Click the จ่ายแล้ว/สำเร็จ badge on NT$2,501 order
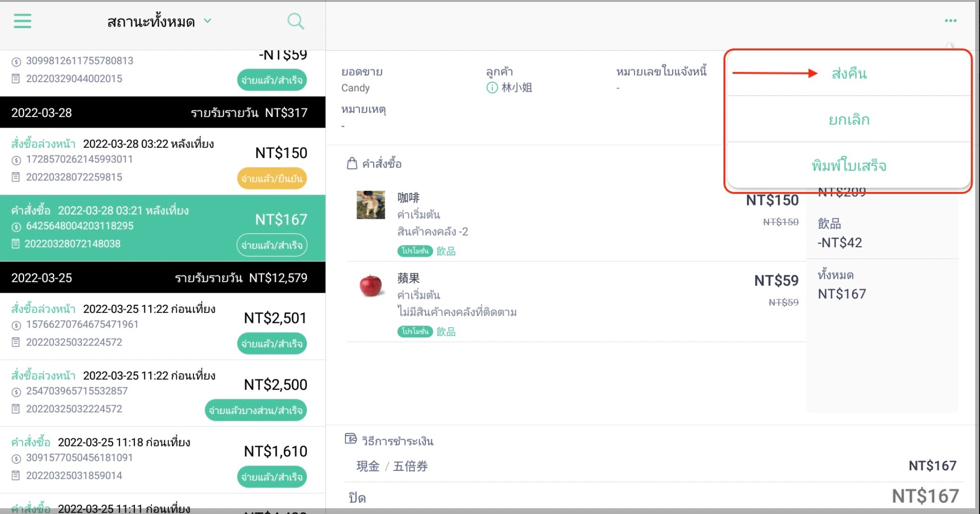The height and width of the screenshot is (514, 980). coord(272,344)
